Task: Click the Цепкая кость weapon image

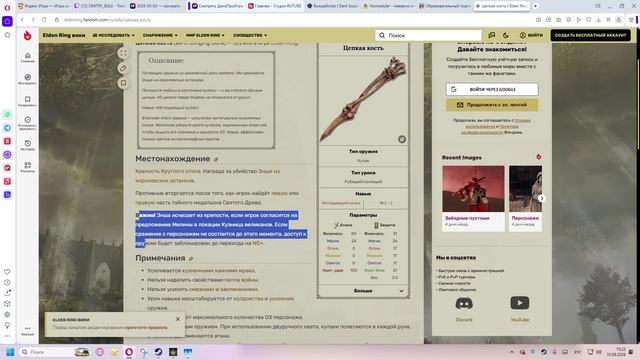Action: pyautogui.click(x=363, y=100)
